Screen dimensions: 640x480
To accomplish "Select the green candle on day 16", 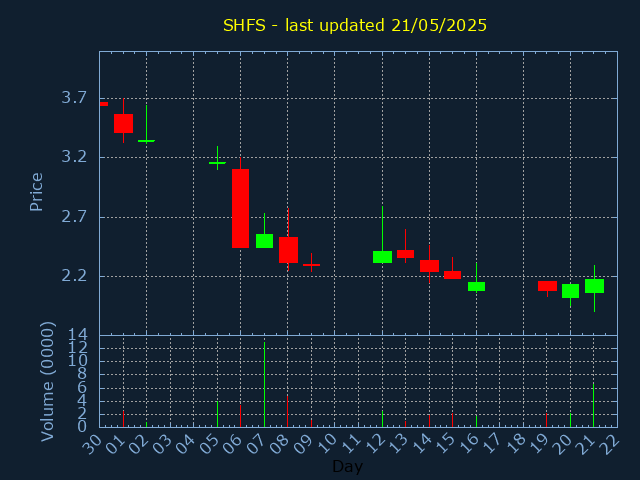I will pos(476,286).
